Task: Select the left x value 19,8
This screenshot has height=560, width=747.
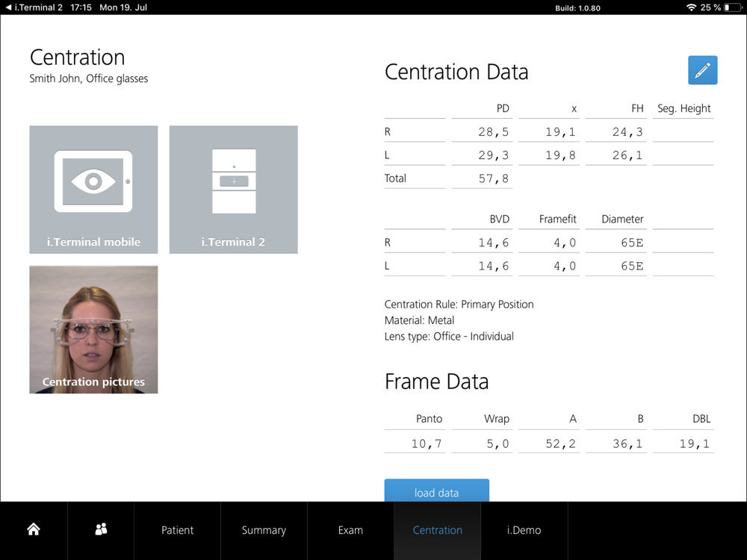Action: pyautogui.click(x=561, y=155)
